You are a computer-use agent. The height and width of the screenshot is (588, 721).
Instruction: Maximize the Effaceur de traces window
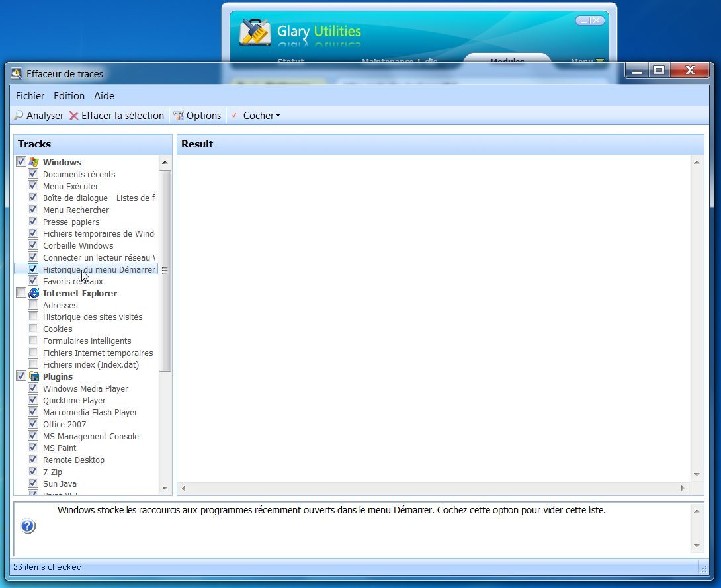pyautogui.click(x=659, y=70)
